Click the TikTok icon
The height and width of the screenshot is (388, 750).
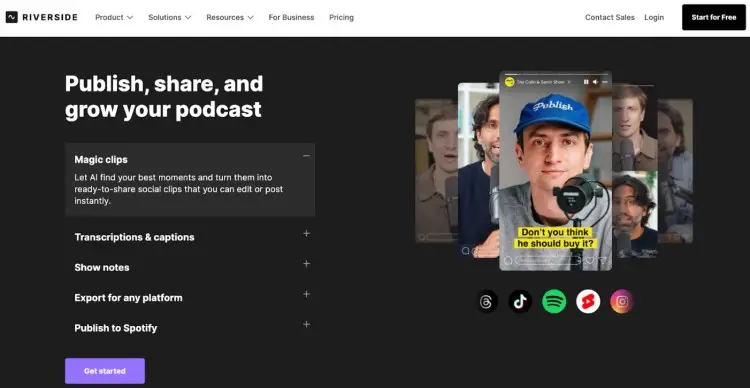point(520,301)
